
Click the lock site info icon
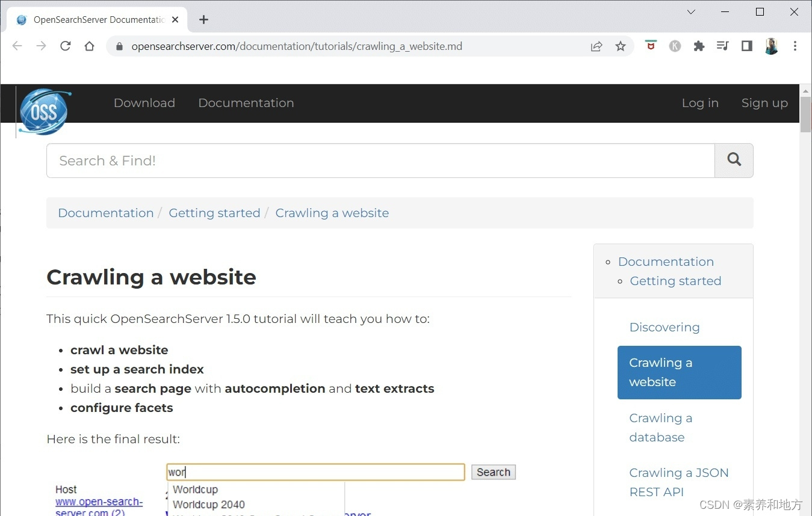click(119, 46)
